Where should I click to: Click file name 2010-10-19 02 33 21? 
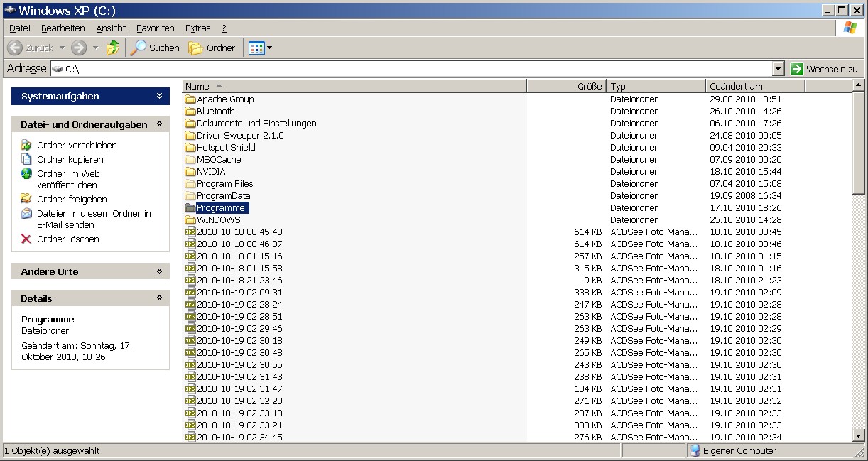239,425
